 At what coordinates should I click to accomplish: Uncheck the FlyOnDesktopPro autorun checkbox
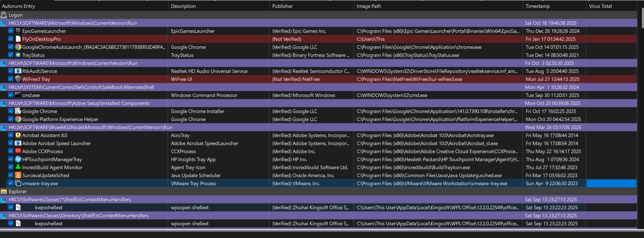10,39
